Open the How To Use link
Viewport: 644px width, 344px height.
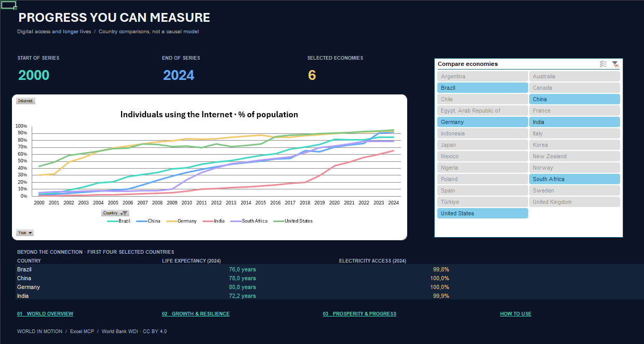pos(516,314)
